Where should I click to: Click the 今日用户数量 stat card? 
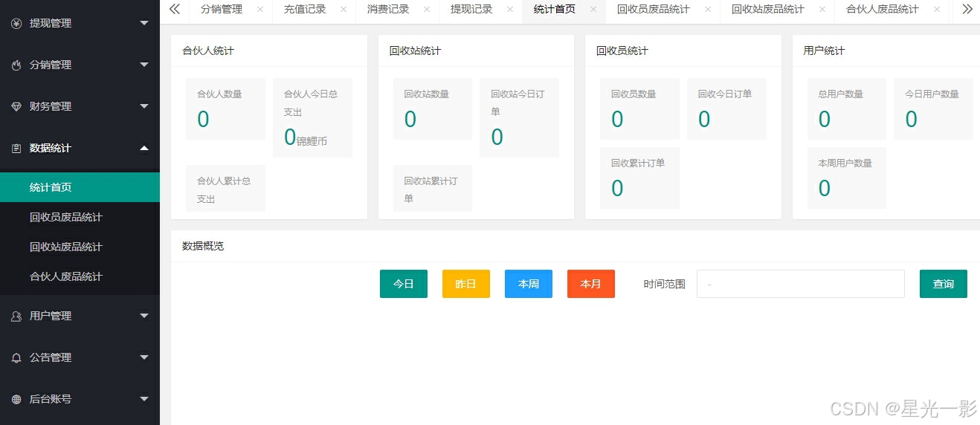pyautogui.click(x=933, y=108)
